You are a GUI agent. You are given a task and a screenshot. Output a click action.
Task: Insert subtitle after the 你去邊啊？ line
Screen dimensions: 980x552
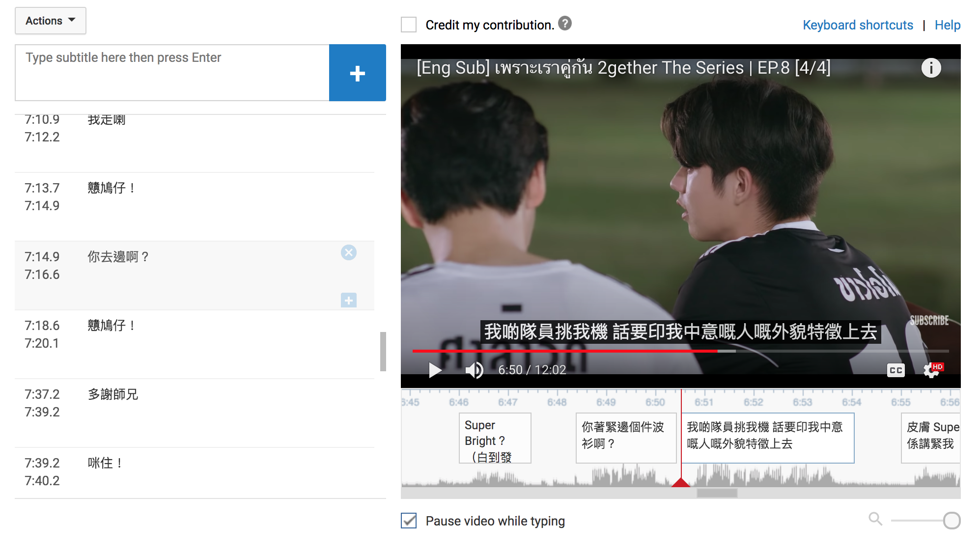tap(349, 300)
